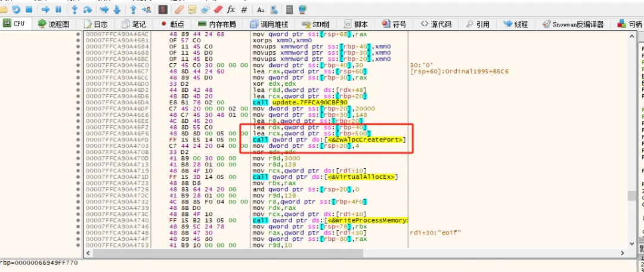Select the call ZwAlpcCreatePort instruction line
Viewport: 644px width, 272px height.
point(329,140)
